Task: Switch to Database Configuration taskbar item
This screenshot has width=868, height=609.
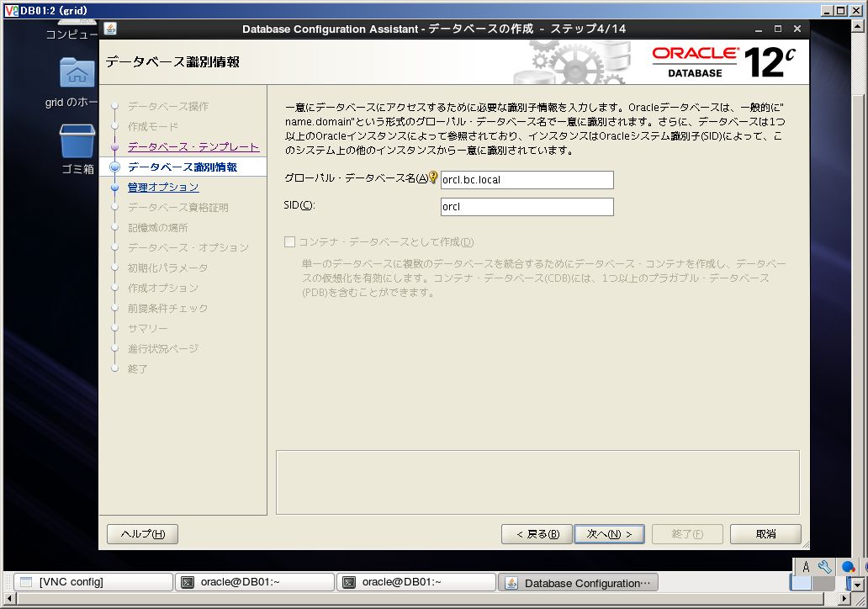Action: (x=578, y=583)
